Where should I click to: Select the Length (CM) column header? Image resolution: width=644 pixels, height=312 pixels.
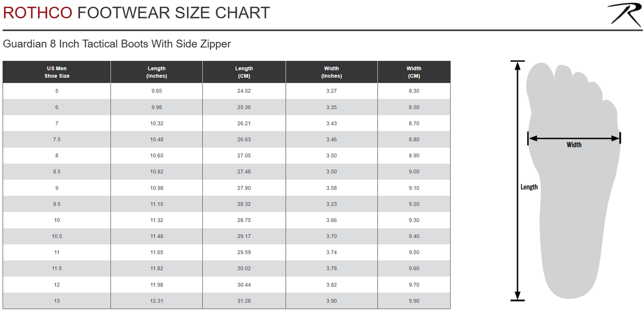(x=244, y=72)
